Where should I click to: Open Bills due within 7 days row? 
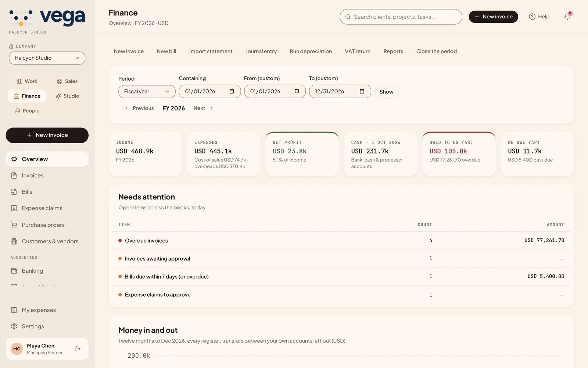(x=341, y=277)
